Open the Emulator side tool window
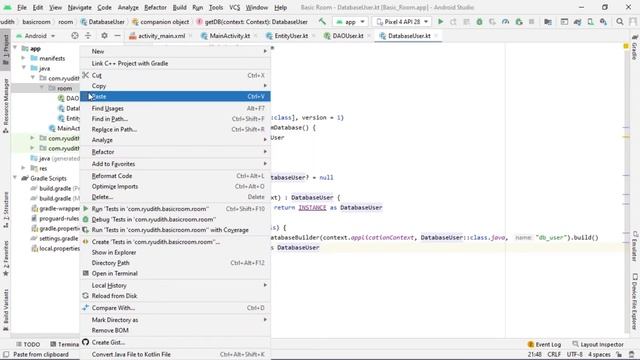The image size is (640, 360). click(x=635, y=246)
